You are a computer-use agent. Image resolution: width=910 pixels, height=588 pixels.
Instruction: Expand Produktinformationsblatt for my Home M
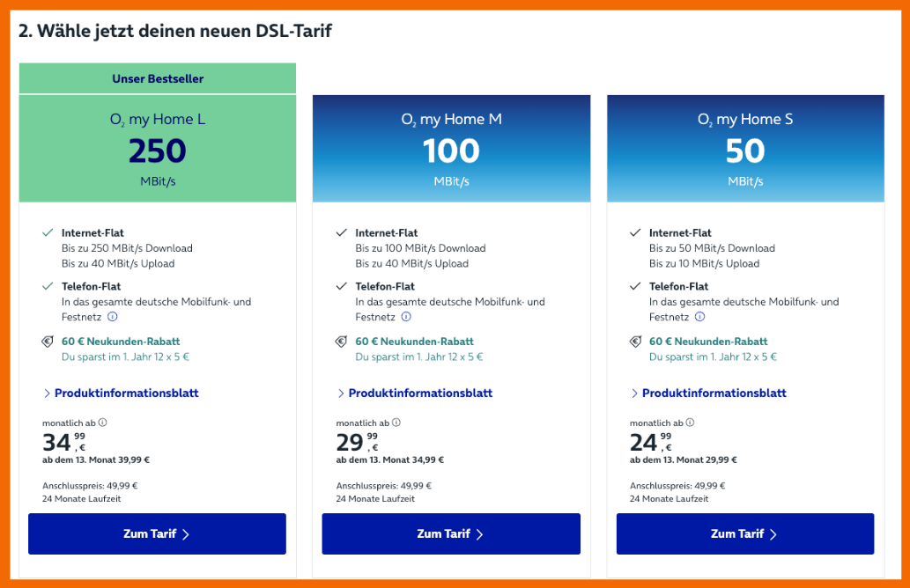tap(414, 393)
